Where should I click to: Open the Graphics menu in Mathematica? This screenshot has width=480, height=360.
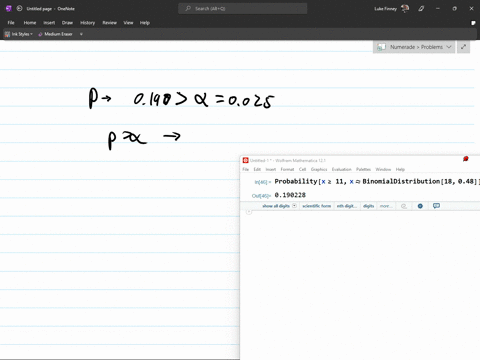tap(319, 169)
